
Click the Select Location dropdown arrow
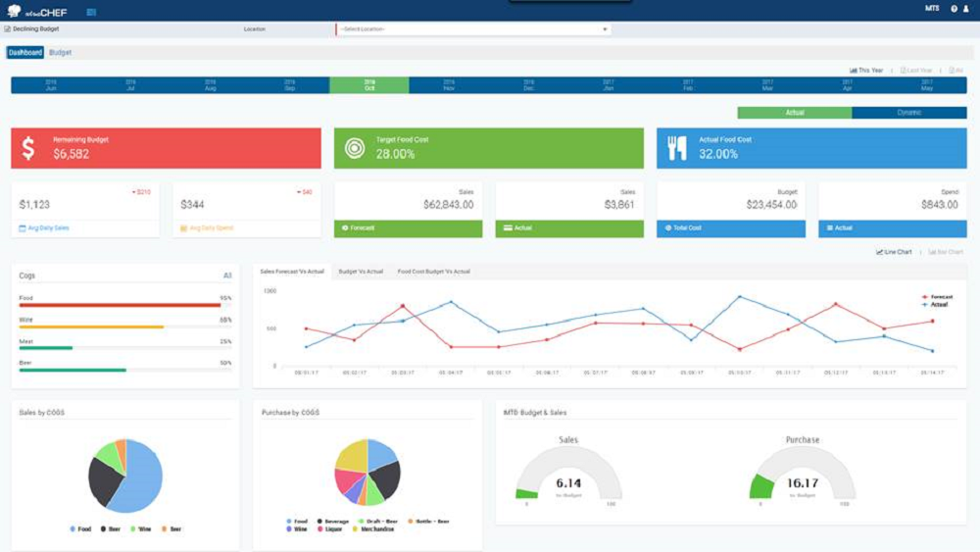point(605,29)
